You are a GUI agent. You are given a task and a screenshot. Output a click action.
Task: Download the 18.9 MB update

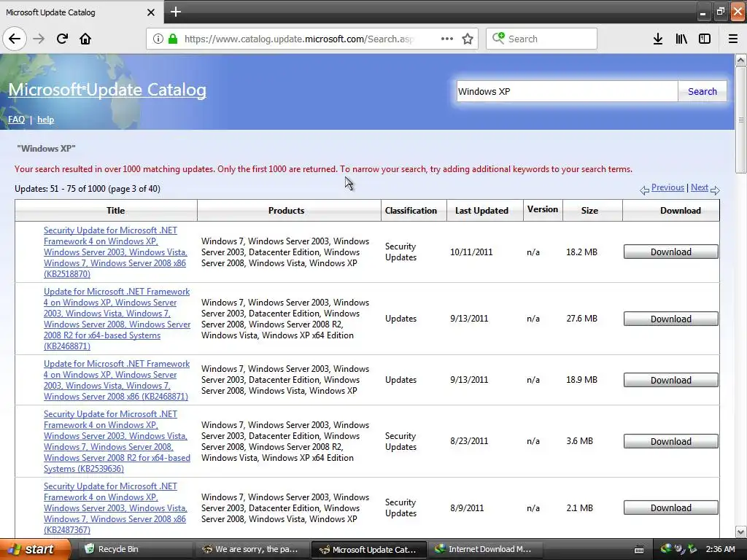pos(671,380)
